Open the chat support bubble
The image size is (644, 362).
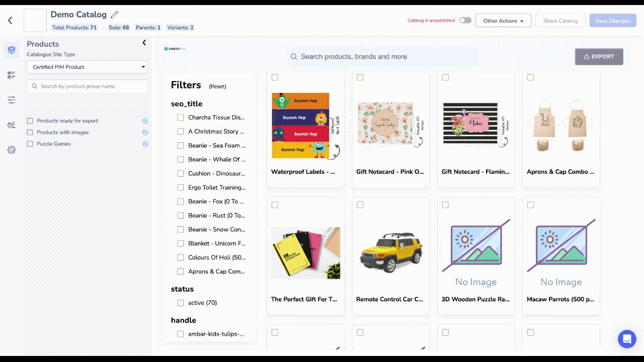point(627,339)
